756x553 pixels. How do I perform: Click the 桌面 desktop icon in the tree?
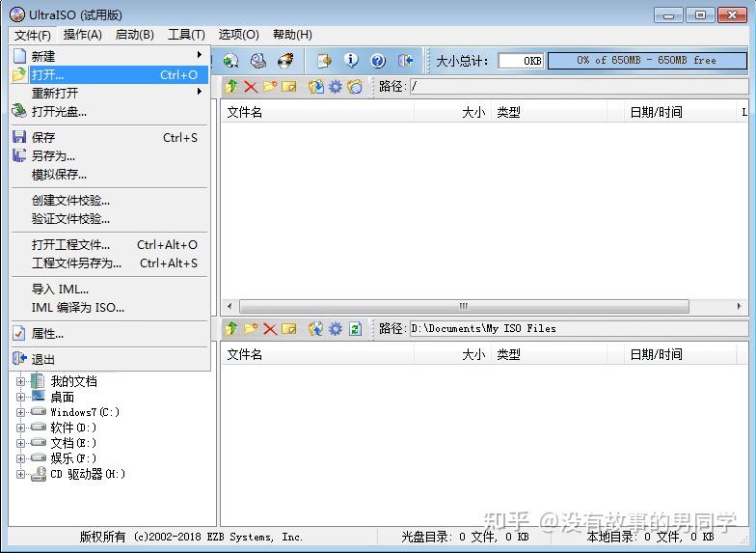pyautogui.click(x=38, y=397)
